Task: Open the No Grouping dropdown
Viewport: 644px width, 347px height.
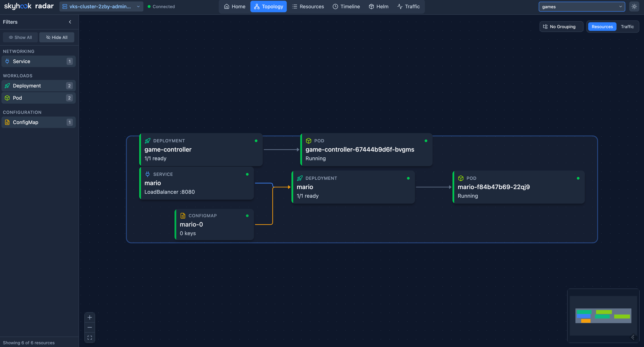Action: (x=561, y=27)
